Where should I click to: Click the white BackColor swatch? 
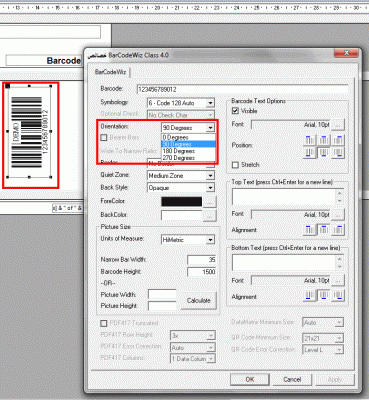tap(182, 216)
